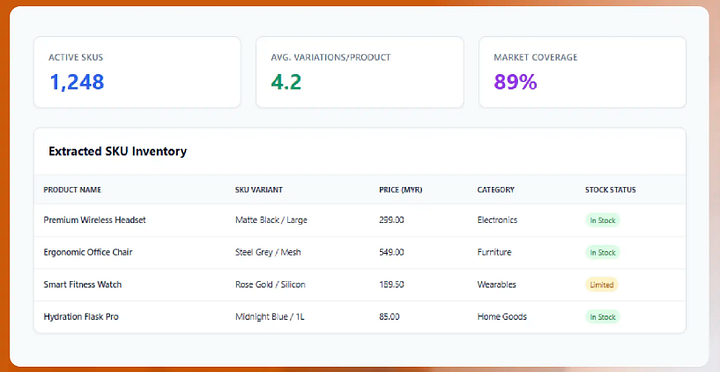720x372 pixels.
Task: Click In Stock badge for Hydration Flask
Action: point(602,316)
